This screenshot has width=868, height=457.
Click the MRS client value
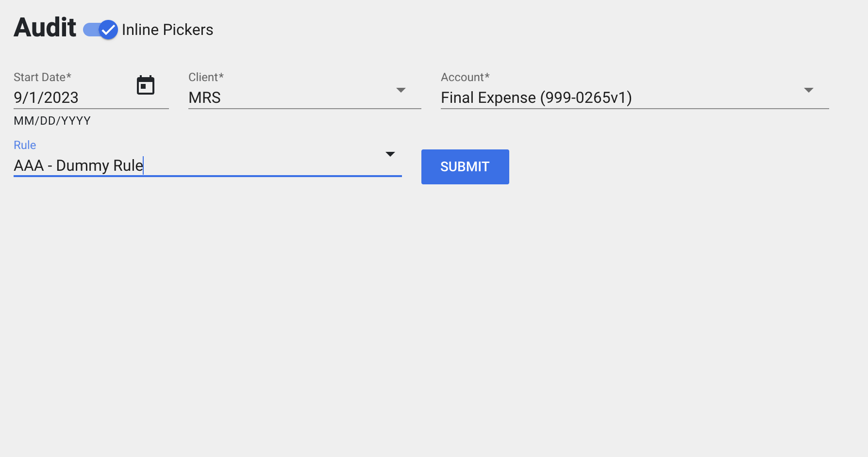204,98
